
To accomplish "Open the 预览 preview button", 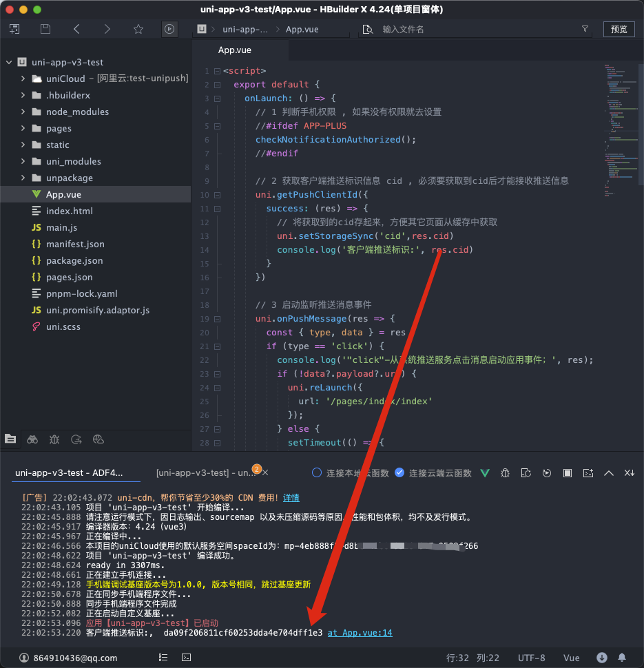I will pos(619,29).
